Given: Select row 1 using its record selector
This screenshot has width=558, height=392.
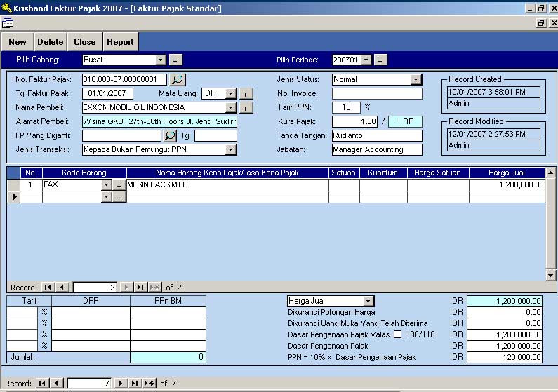Looking at the screenshot, I should coord(13,185).
